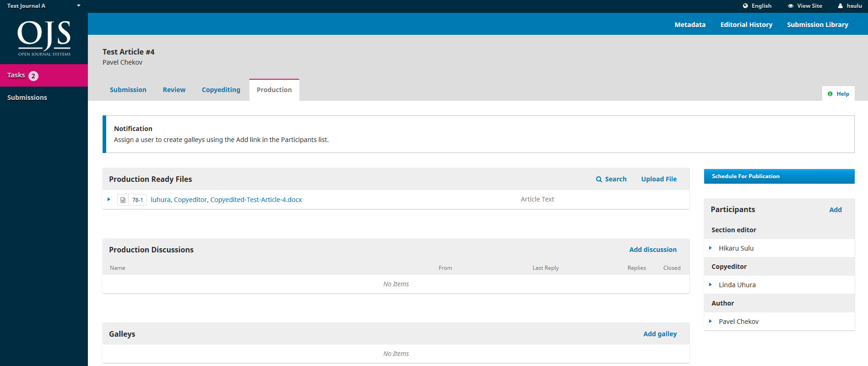Click the globe icon next to English

[x=745, y=6]
